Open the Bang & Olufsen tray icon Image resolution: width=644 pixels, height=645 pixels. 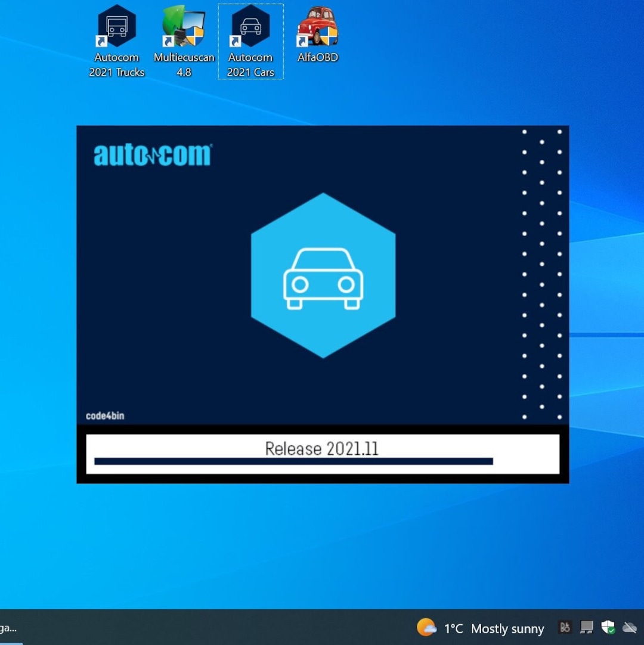[x=564, y=627]
